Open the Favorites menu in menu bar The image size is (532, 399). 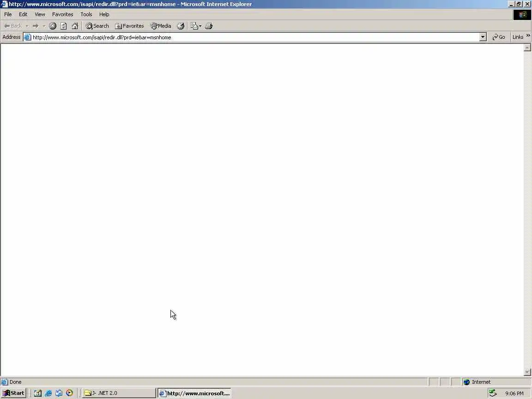pos(62,14)
